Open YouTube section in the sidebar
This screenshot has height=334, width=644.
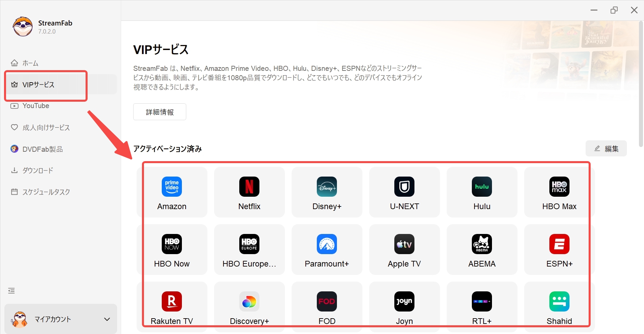click(60, 106)
